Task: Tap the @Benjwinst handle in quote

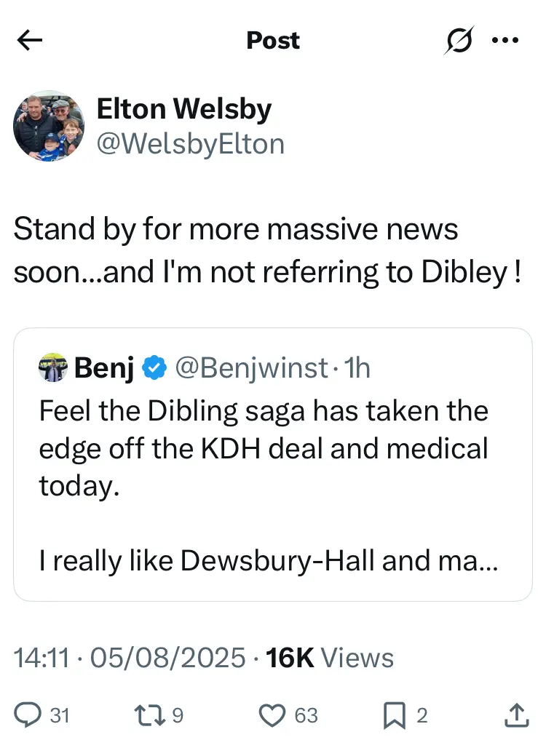Action: (251, 368)
